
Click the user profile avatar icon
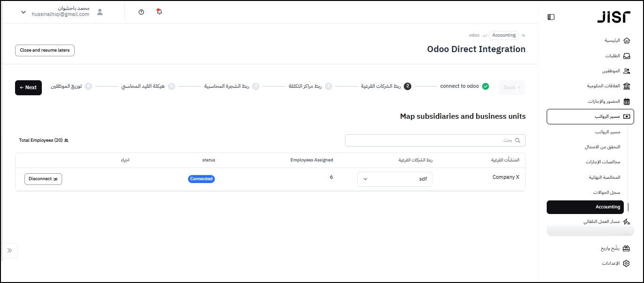100,12
